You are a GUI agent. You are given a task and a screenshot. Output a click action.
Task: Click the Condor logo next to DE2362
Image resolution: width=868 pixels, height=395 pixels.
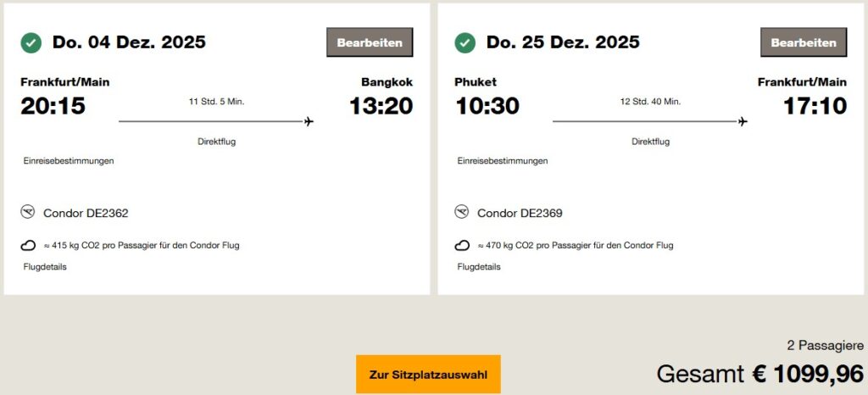28,212
